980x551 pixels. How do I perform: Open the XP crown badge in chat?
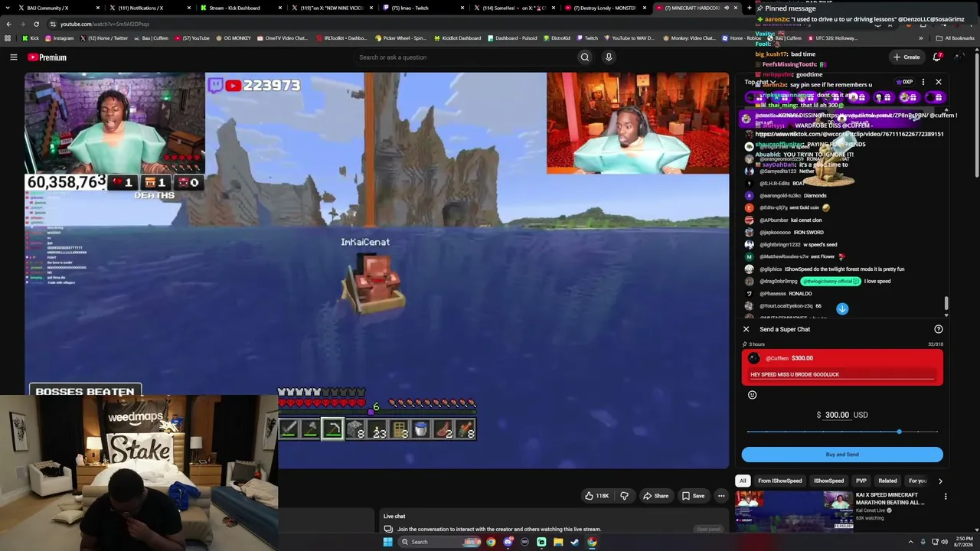[x=905, y=82]
